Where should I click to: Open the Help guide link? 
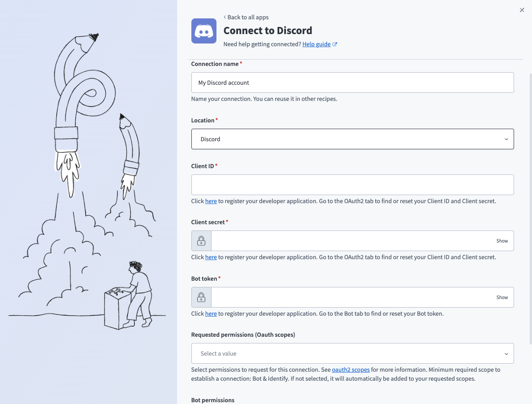[x=316, y=44]
